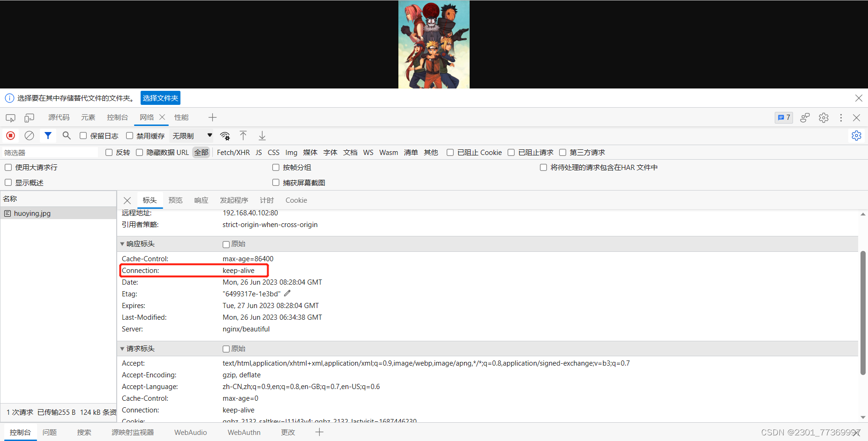Check Blocked Cookies filter
Viewport: 868px width, 441px height.
tap(450, 153)
